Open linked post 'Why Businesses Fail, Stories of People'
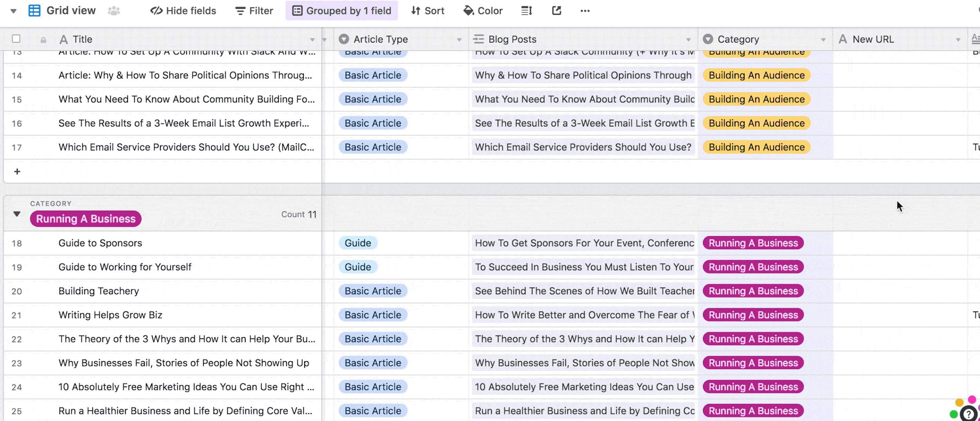This screenshot has width=980, height=421. pyautogui.click(x=583, y=363)
